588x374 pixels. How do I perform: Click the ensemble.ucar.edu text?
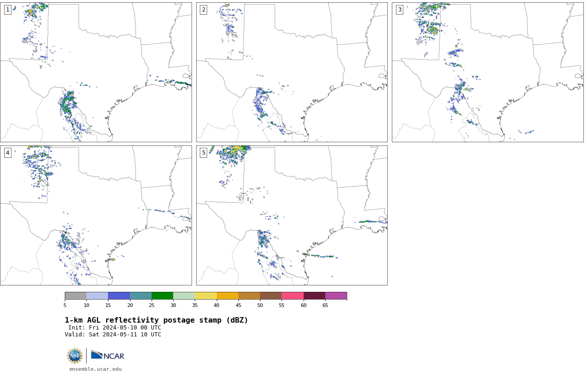click(96, 369)
